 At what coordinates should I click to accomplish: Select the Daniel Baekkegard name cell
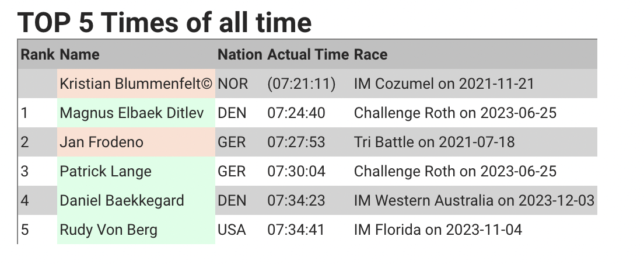[x=136, y=200]
